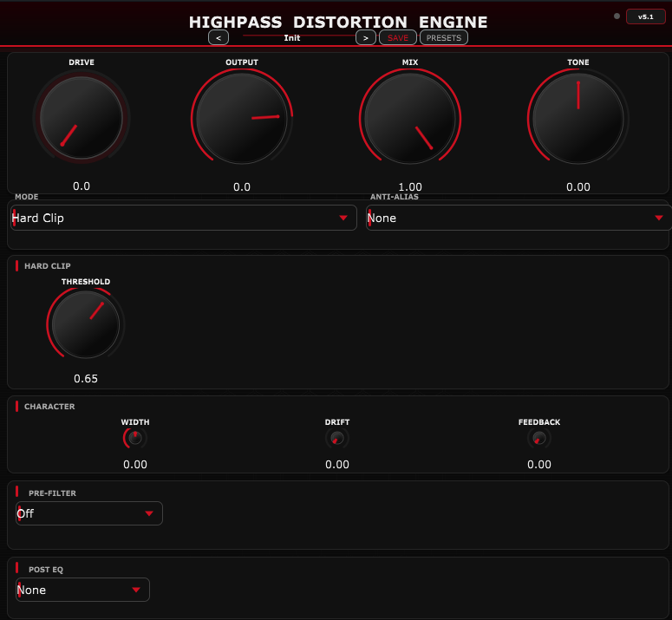Click the WIDTH value 0.00
The height and width of the screenshot is (620, 672).
point(135,465)
